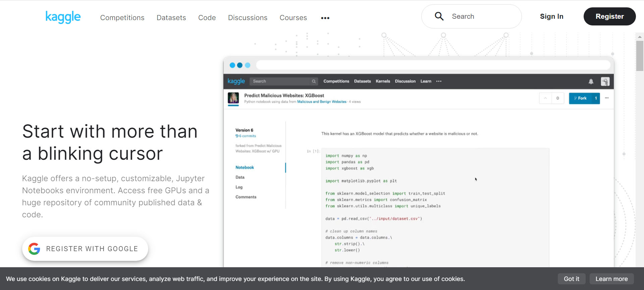Select the Data tab in the preview sidebar
The image size is (644, 290).
(240, 177)
